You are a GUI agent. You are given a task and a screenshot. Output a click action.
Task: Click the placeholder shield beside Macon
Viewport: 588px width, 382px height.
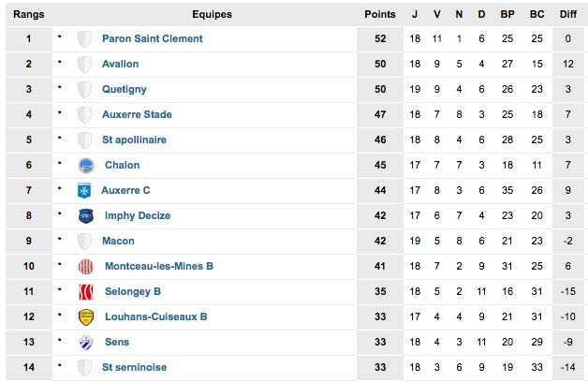[x=85, y=241]
